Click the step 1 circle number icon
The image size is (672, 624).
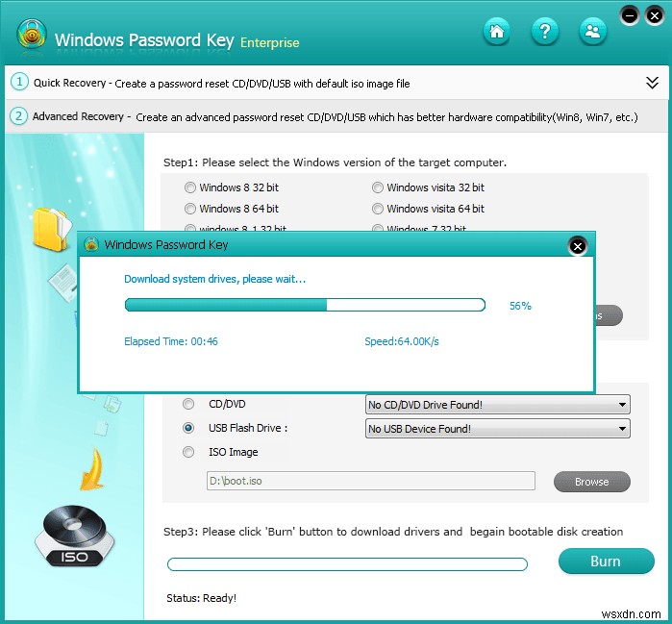click(19, 82)
